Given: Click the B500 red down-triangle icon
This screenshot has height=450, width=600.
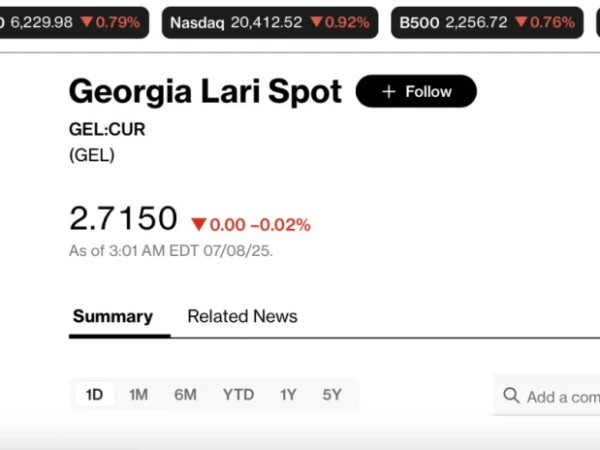Looking at the screenshot, I should 521,21.
